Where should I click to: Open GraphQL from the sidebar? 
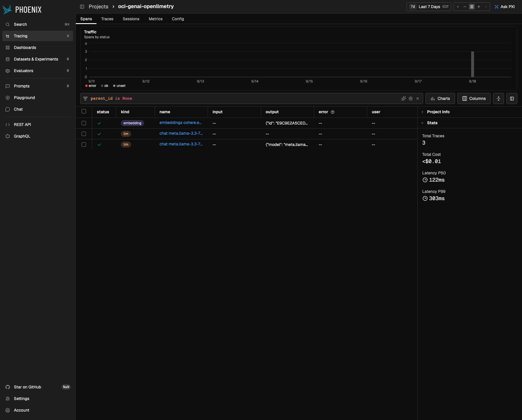pos(22,136)
